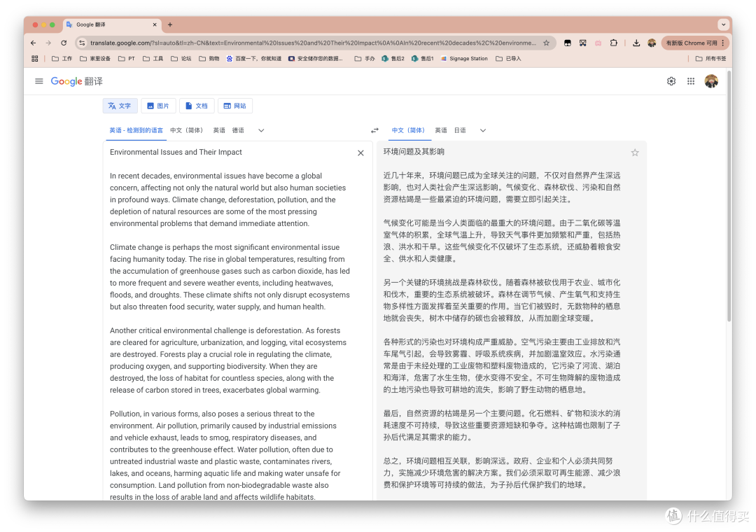Image resolution: width=756 pixels, height=532 pixels.
Task: Open the 购物 bookmarks folder
Action: click(209, 58)
